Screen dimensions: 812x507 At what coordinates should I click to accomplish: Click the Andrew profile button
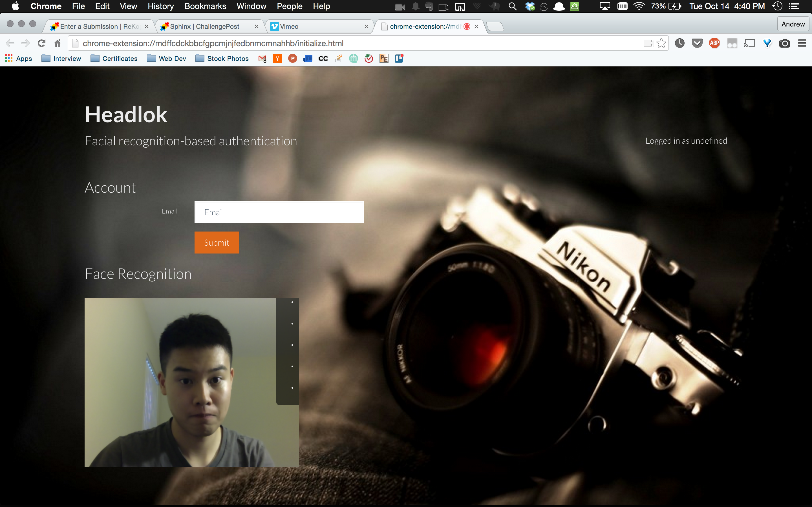[793, 24]
